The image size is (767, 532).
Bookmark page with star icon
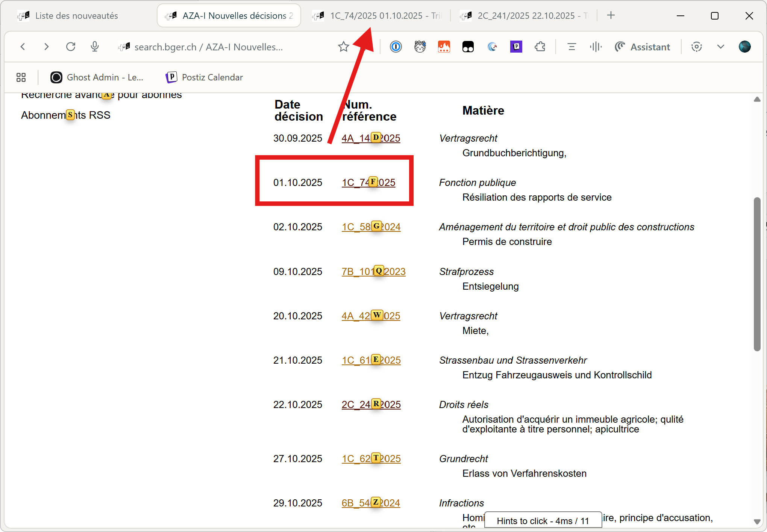(x=343, y=47)
